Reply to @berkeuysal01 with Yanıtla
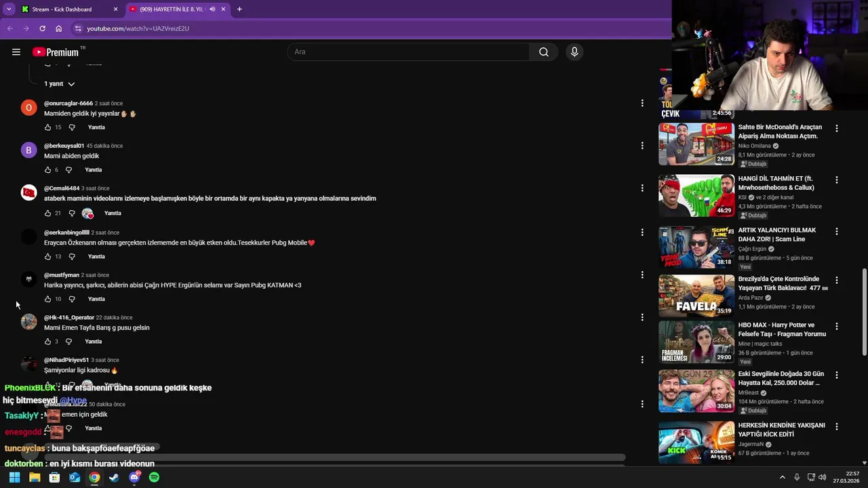Screen dimensions: 868x488 tap(93, 170)
